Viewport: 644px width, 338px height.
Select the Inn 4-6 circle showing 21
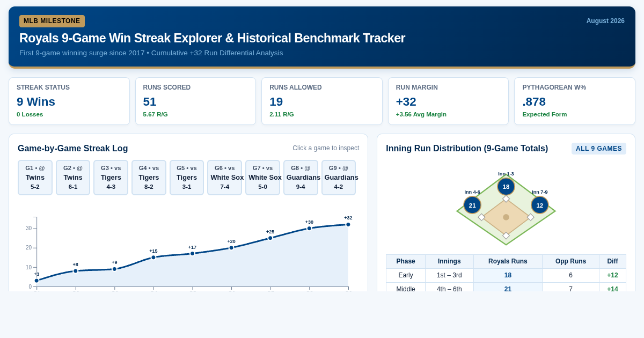coord(472,205)
